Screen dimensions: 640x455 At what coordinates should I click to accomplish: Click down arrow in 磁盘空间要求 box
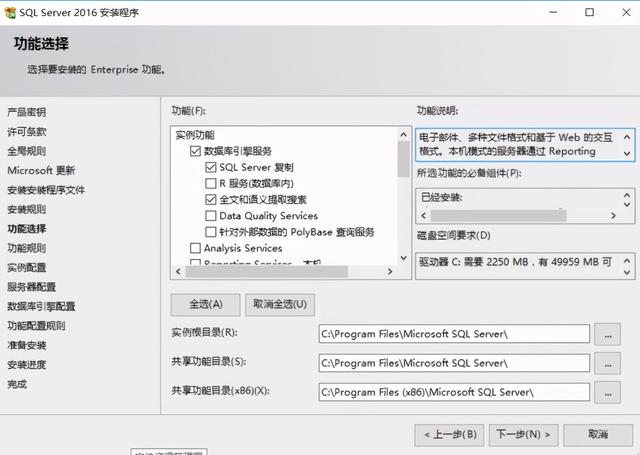pyautogui.click(x=627, y=273)
